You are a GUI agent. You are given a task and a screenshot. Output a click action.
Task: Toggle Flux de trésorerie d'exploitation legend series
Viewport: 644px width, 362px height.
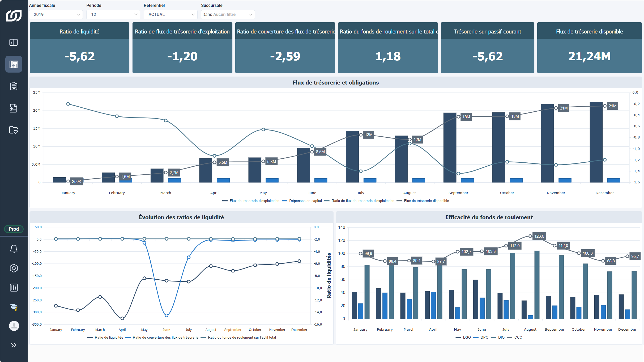[251, 201]
